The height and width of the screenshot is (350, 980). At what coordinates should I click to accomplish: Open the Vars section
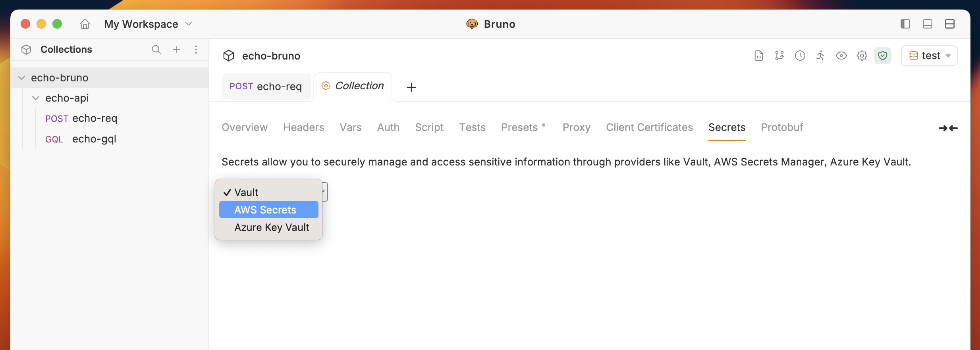(x=351, y=127)
